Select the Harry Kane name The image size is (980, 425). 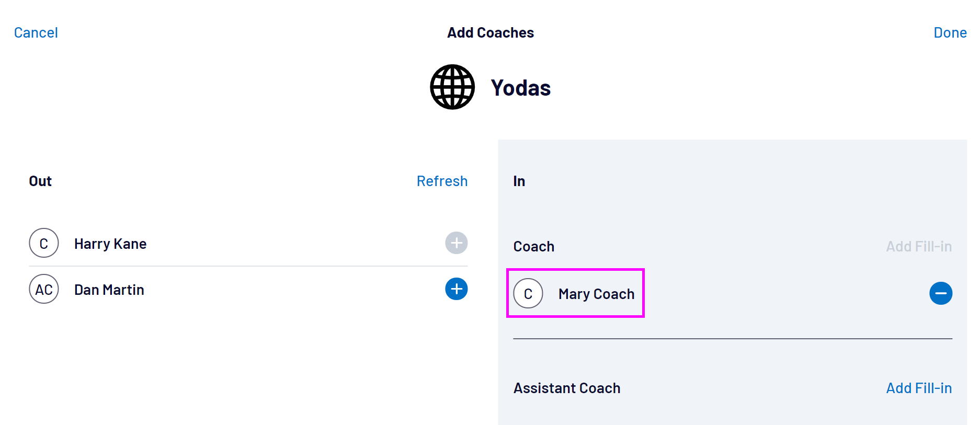[x=110, y=244]
